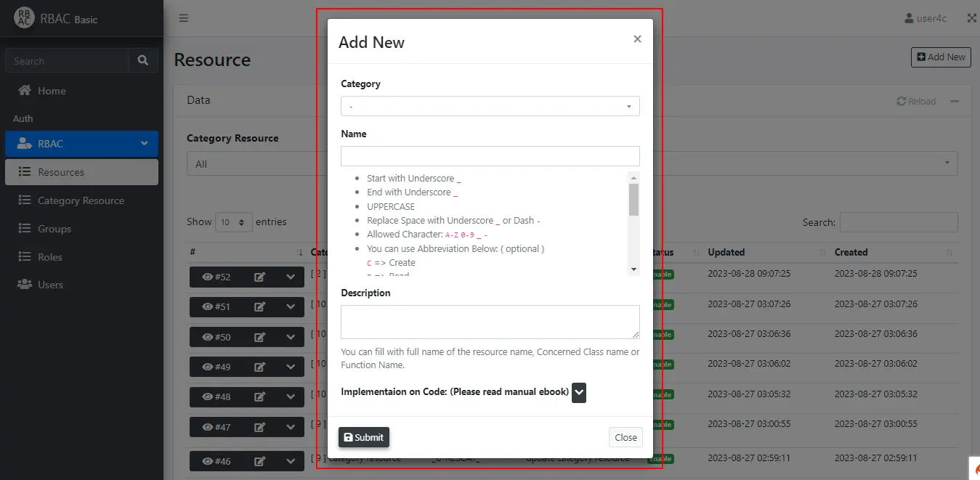Toggle fullscreen expand icon
This screenshot has height=480, width=980.
(x=972, y=18)
